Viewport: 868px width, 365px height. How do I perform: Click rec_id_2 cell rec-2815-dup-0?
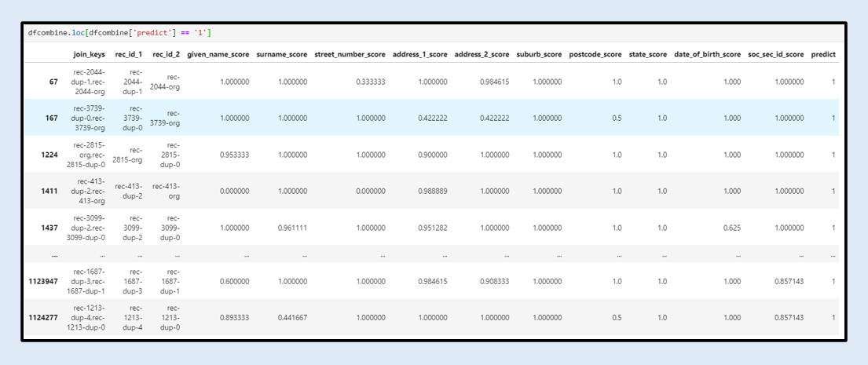point(168,155)
